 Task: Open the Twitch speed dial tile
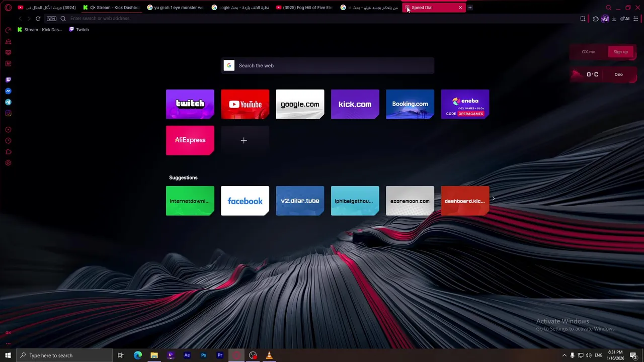point(190,104)
